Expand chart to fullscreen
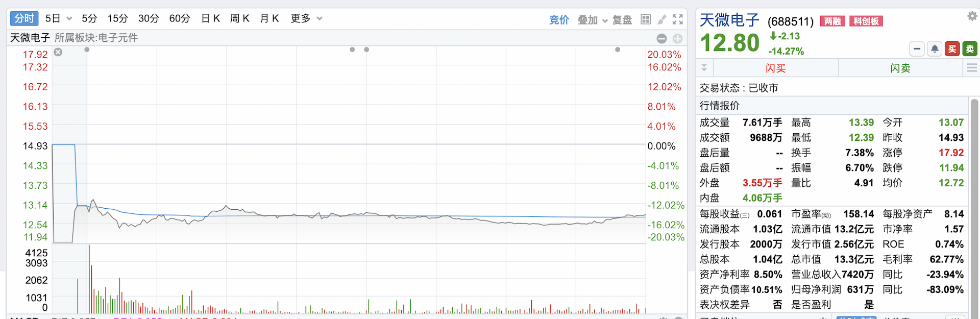This screenshot has height=319, width=980. click(x=677, y=19)
